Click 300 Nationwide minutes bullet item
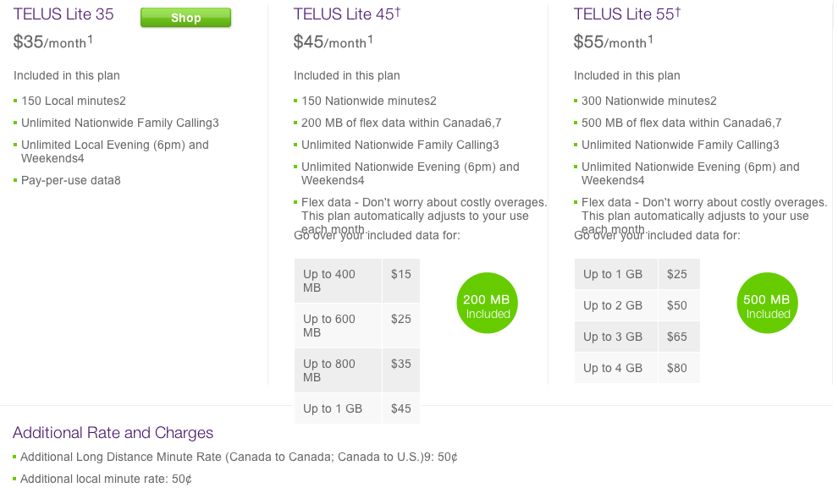The width and height of the screenshot is (838, 504). (x=648, y=101)
